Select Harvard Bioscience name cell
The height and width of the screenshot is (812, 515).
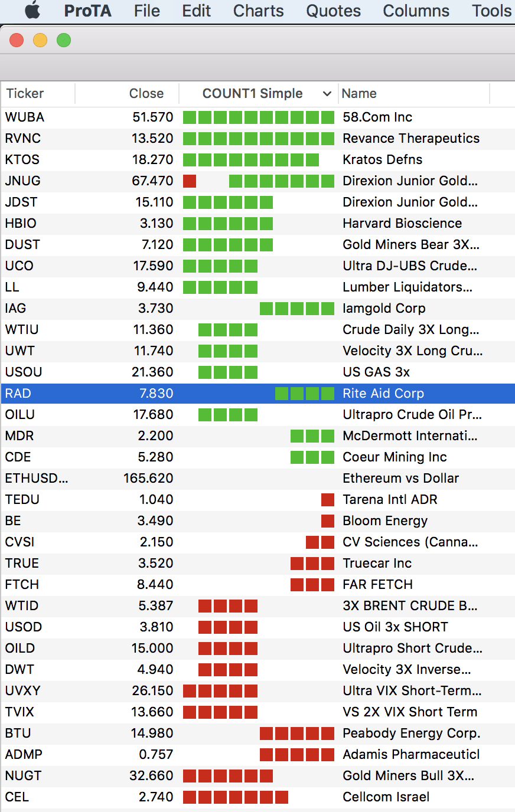click(402, 223)
